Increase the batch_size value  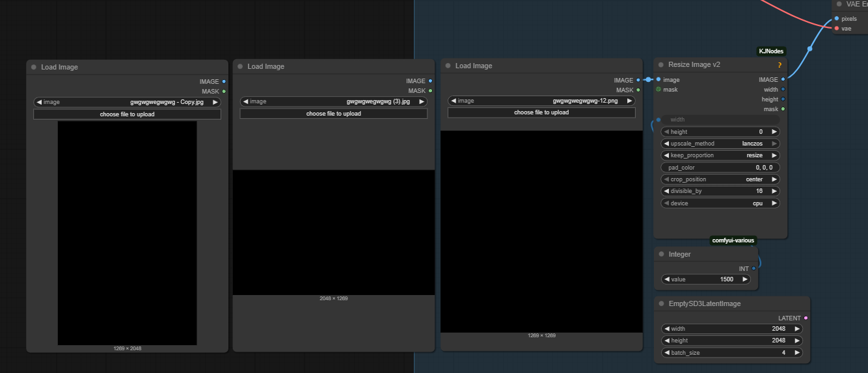796,353
